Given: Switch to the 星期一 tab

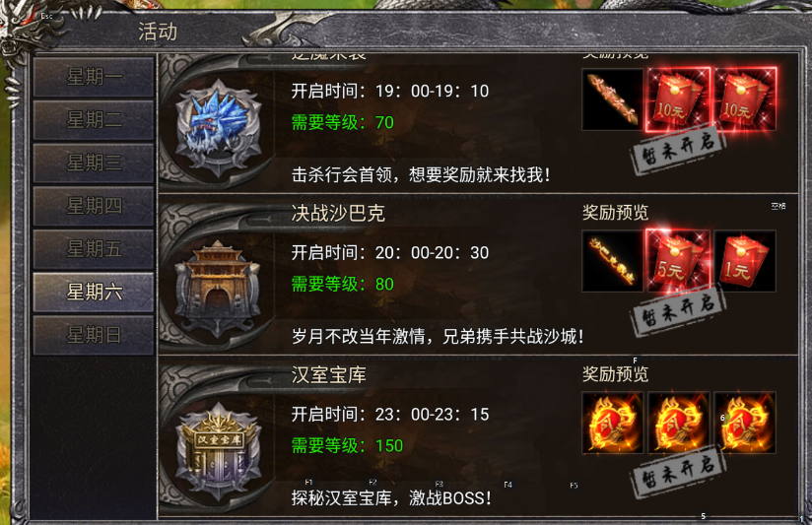Looking at the screenshot, I should point(94,77).
